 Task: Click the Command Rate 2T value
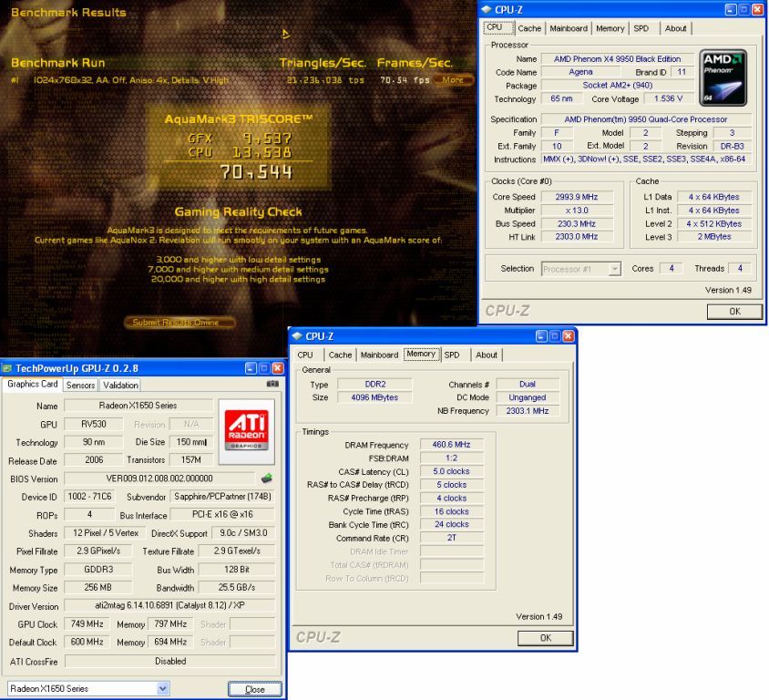coord(451,538)
